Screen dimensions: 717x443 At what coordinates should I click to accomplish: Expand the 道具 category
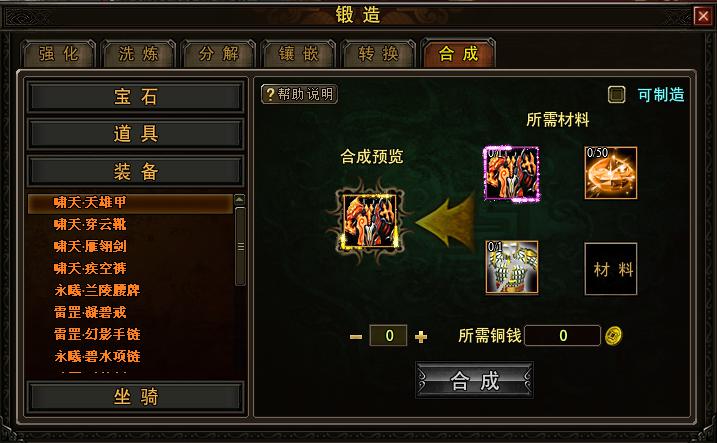coord(135,134)
